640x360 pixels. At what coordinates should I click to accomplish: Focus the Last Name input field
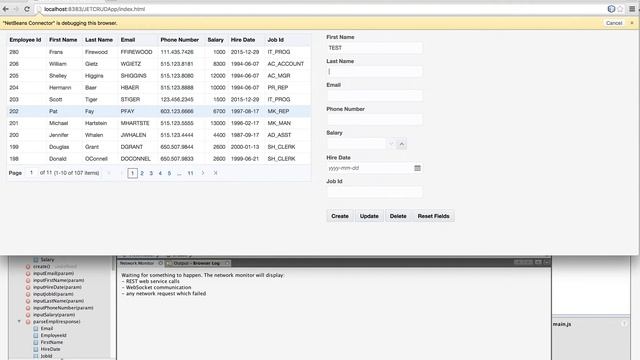tap(374, 71)
